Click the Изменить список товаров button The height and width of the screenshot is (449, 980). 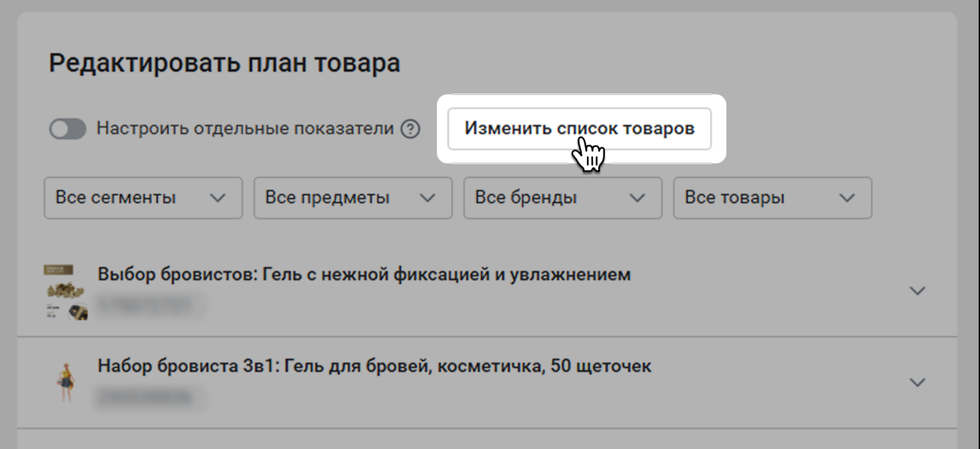(x=579, y=128)
